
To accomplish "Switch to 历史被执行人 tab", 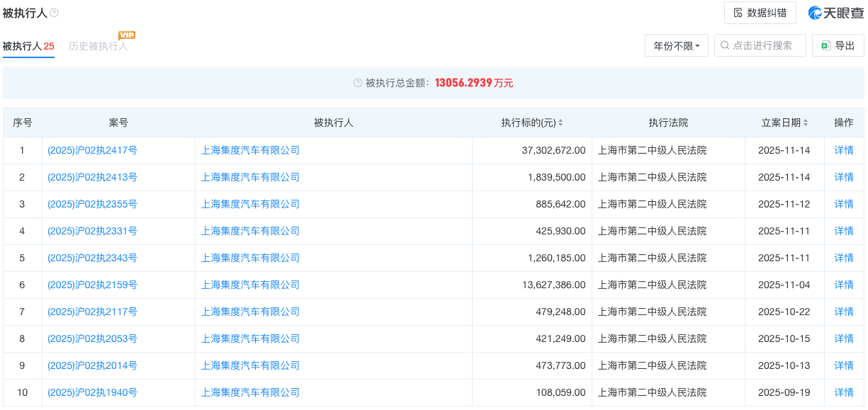I will click(x=98, y=46).
